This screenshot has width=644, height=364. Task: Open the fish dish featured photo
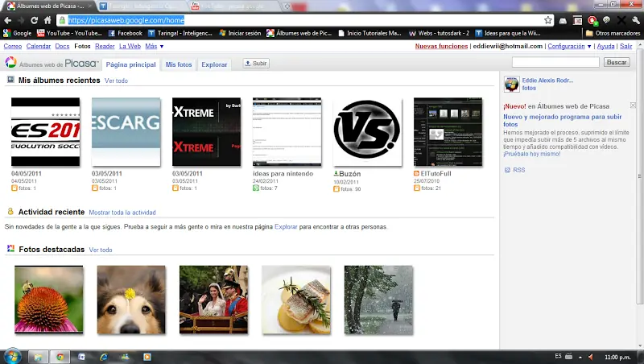296,300
